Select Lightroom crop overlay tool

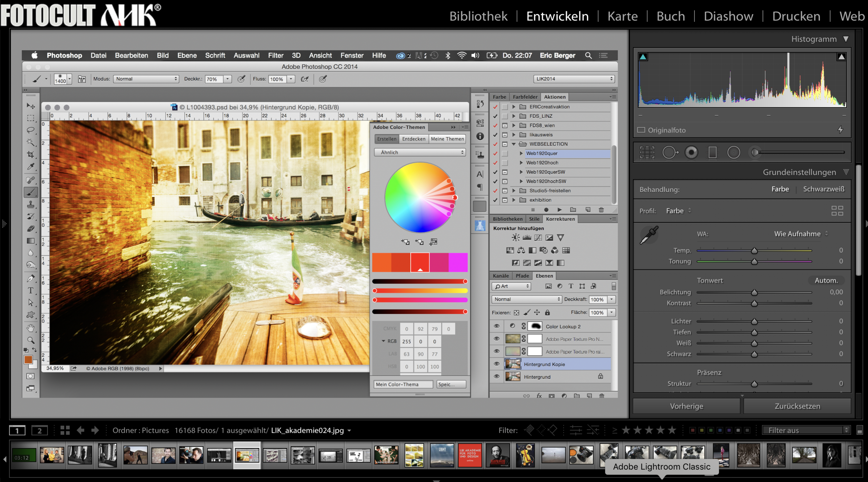pyautogui.click(x=647, y=152)
